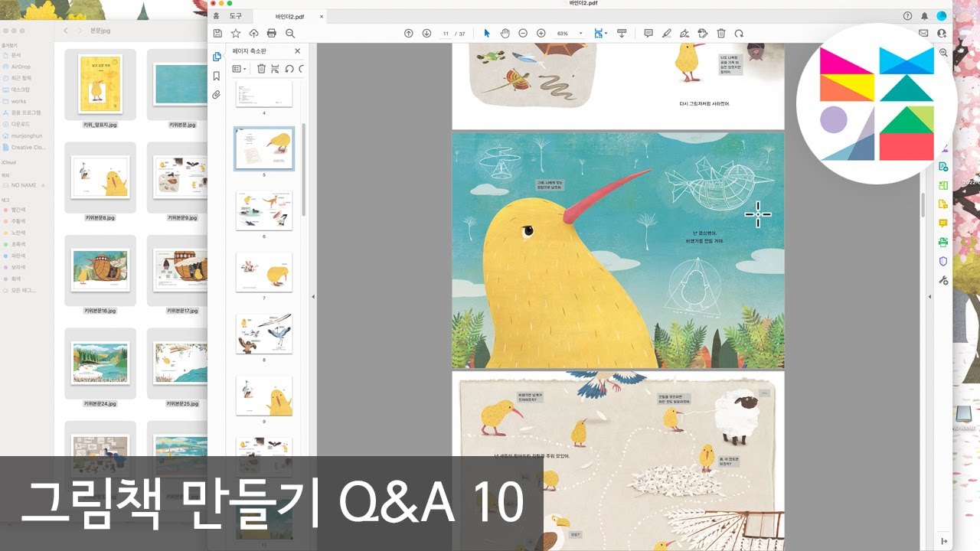Select page 7 thumbnail
The width and height of the screenshot is (980, 551).
[x=264, y=272]
